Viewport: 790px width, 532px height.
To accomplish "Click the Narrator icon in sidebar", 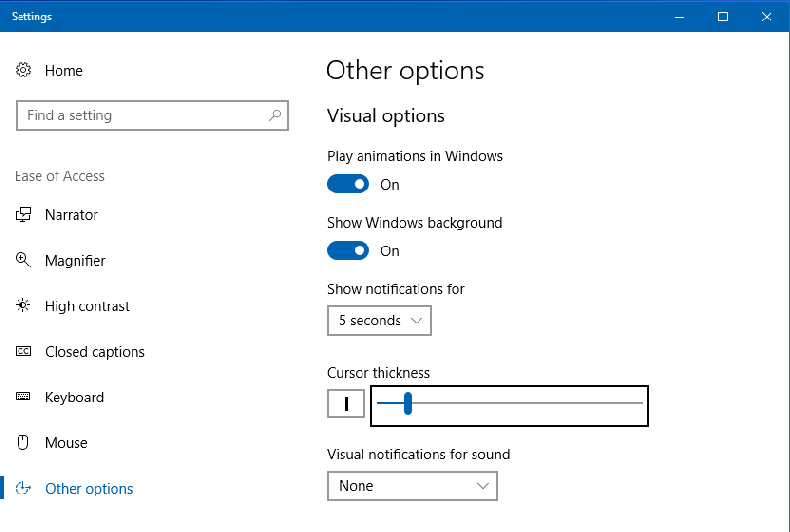I will [23, 215].
